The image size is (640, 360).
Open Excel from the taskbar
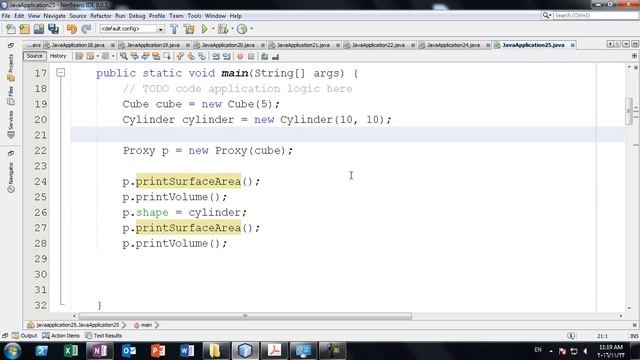pos(71,351)
